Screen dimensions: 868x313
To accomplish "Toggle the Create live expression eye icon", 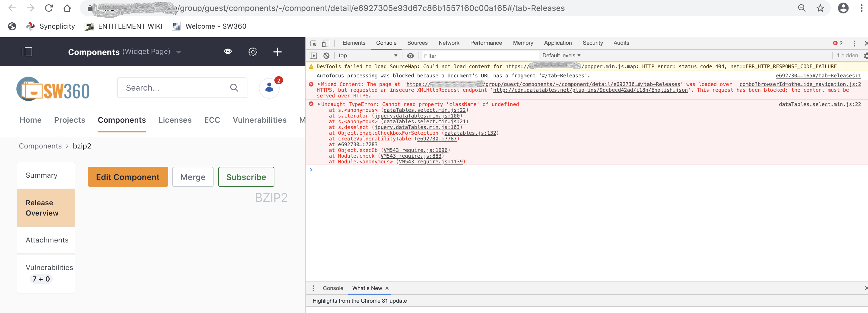I will pyautogui.click(x=410, y=56).
